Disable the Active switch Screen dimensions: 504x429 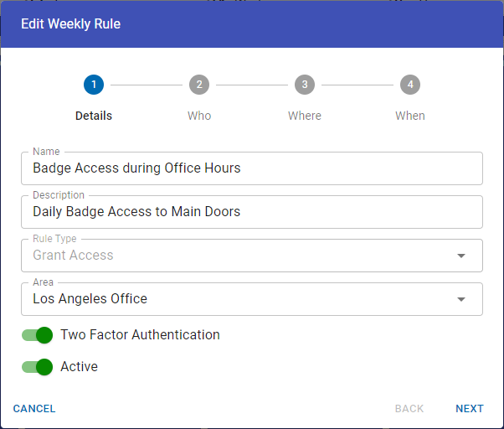tap(38, 367)
